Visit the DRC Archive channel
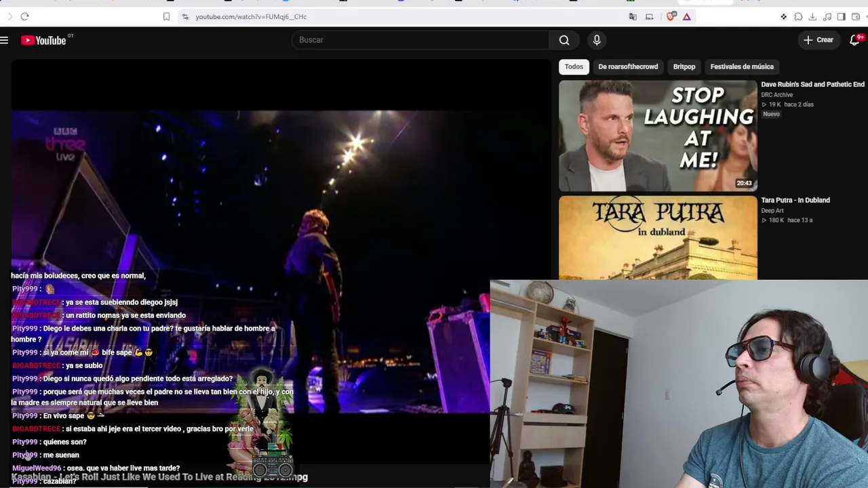The image size is (868, 488). (776, 94)
